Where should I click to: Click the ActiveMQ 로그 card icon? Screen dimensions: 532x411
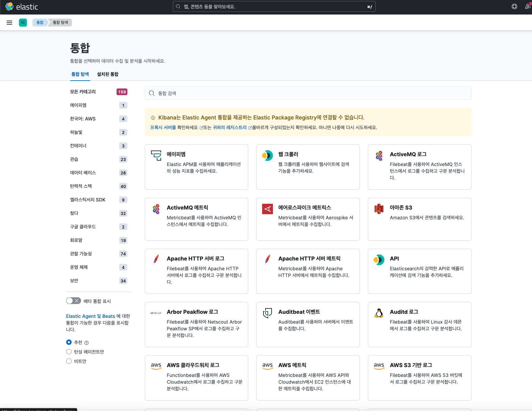click(379, 156)
